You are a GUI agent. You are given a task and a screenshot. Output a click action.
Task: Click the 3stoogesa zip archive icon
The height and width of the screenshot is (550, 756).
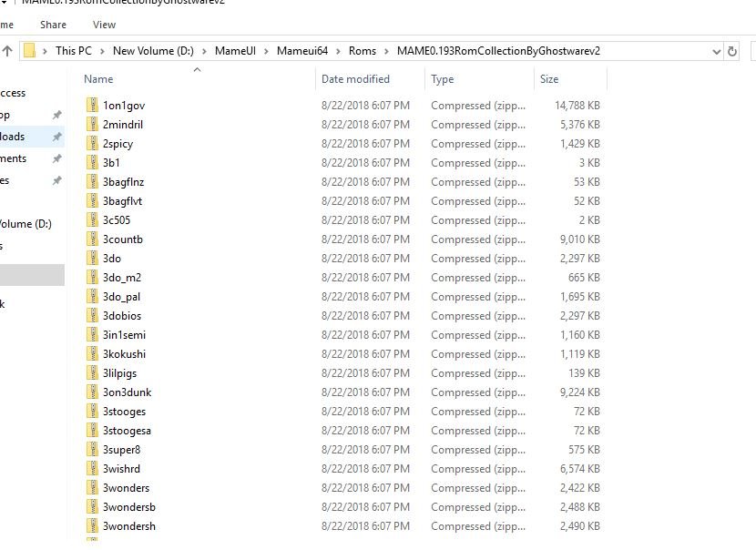pos(92,431)
